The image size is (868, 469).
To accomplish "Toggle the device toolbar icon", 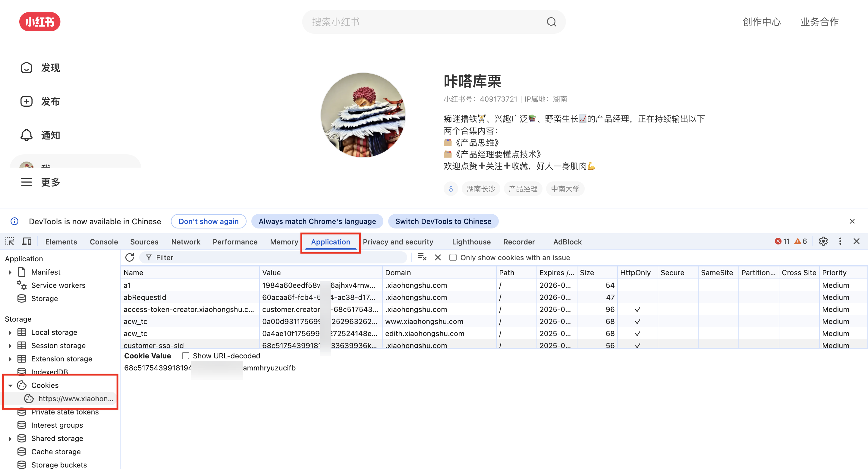I will 27,241.
